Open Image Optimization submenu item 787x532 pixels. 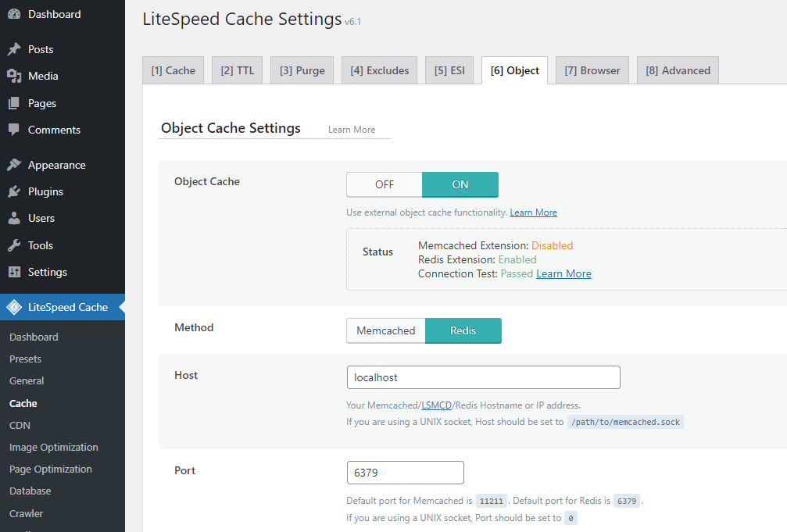click(x=54, y=447)
